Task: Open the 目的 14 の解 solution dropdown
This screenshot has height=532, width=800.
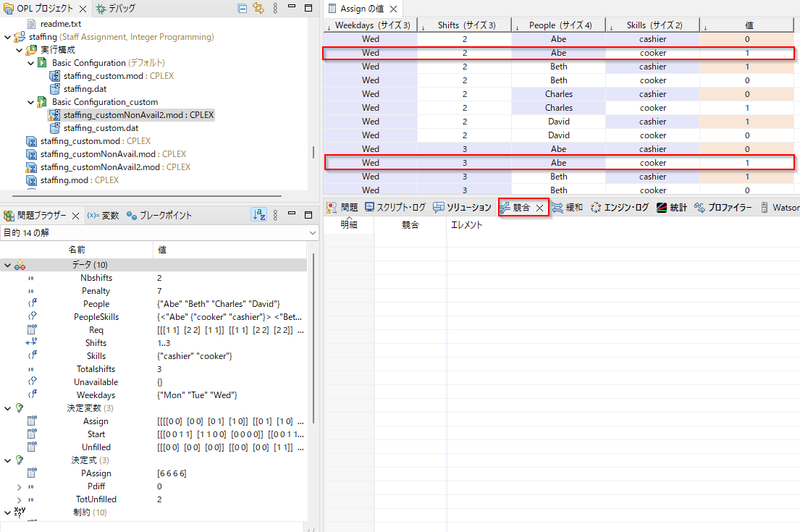Action: coord(312,232)
